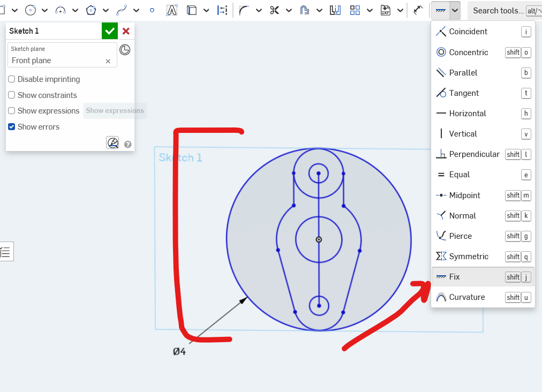Click the Sketch plane Front plane field

pyautogui.click(x=62, y=55)
